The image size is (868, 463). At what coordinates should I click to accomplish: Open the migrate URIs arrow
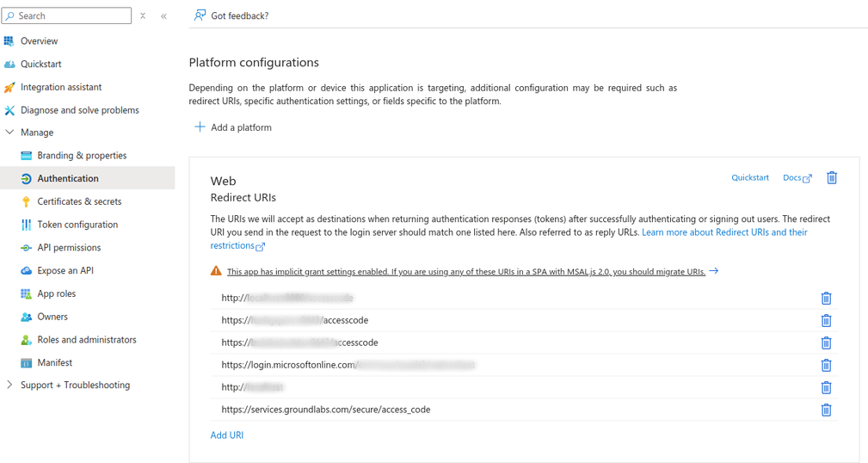[714, 271]
